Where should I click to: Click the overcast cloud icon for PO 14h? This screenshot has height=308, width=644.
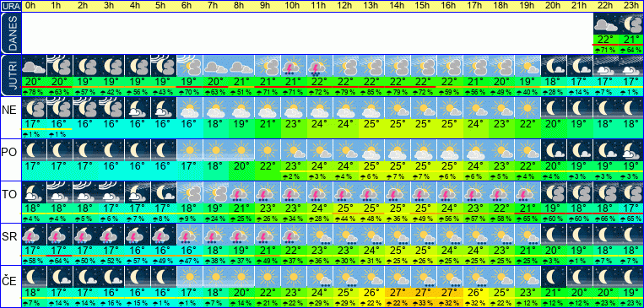pyautogui.click(x=398, y=150)
